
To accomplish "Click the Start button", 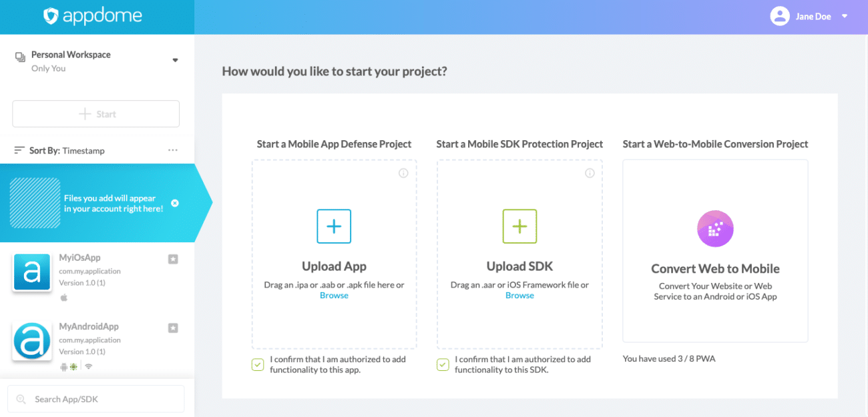I will click(x=95, y=113).
